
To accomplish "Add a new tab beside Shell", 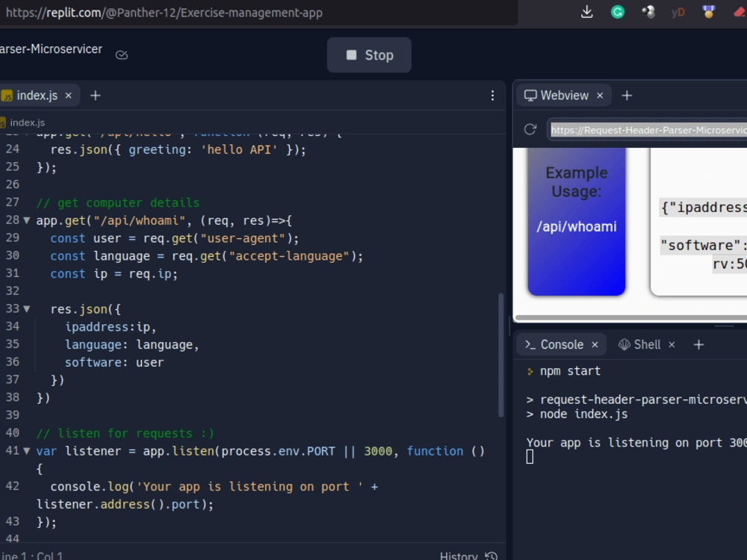I will pos(698,345).
